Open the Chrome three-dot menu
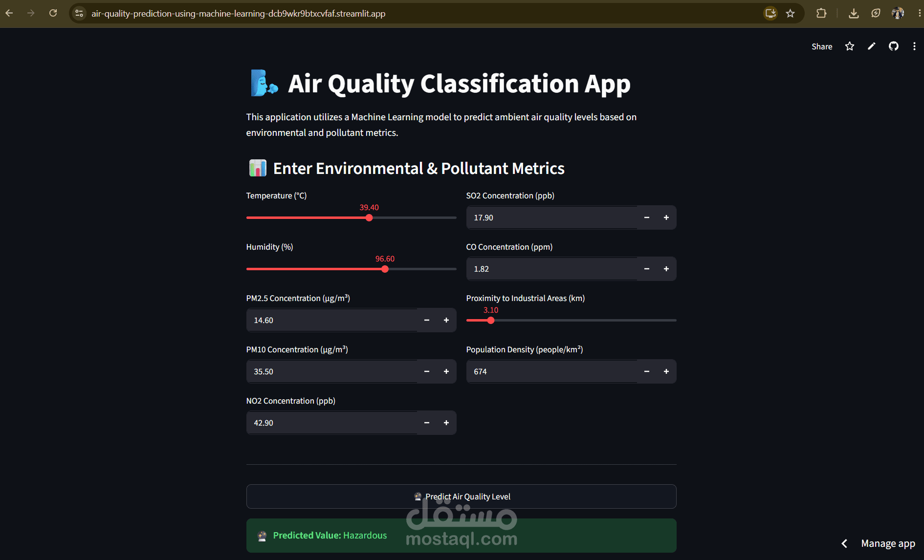 pos(920,13)
